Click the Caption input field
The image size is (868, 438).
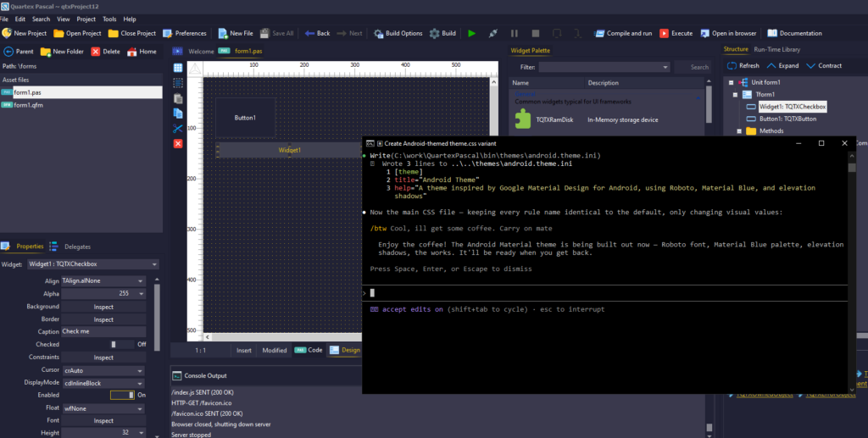tap(103, 331)
